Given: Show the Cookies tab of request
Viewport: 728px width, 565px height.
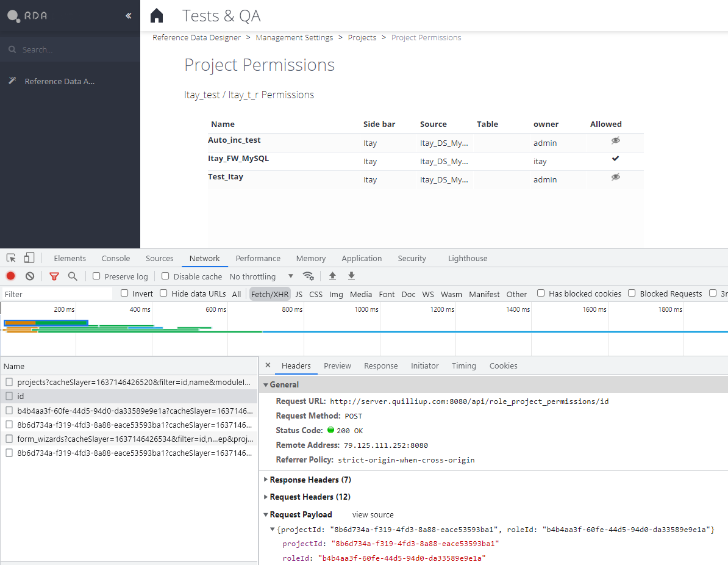Looking at the screenshot, I should 503,365.
